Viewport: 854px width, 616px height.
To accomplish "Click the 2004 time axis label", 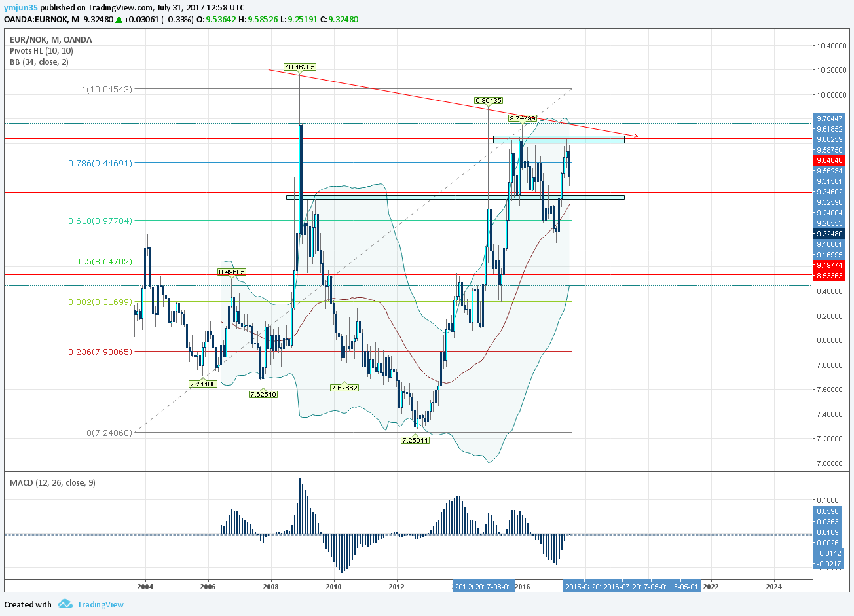I will (x=145, y=587).
